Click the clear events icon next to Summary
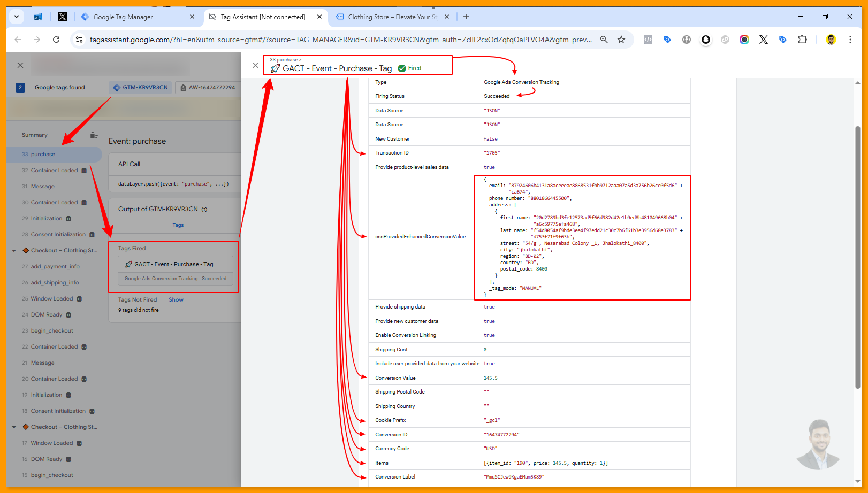The width and height of the screenshot is (868, 493). click(x=94, y=135)
